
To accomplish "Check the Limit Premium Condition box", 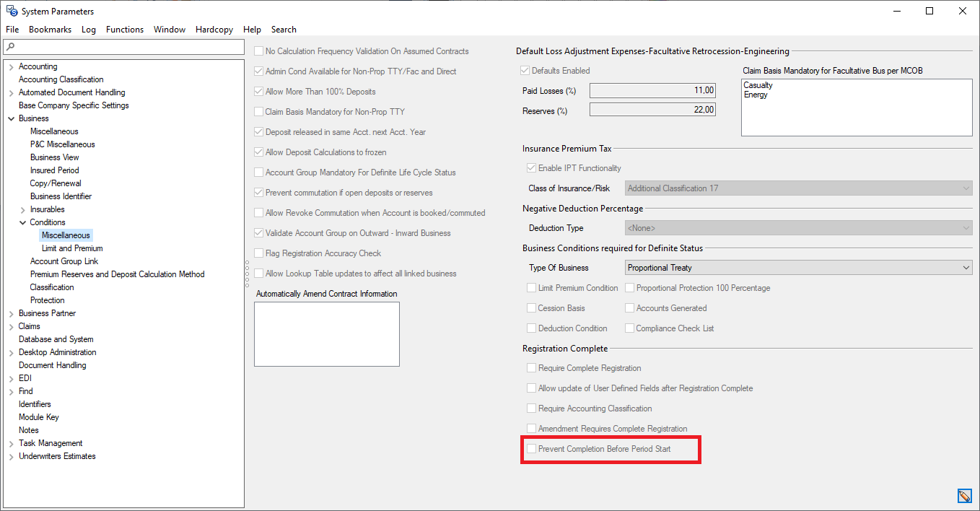I will pos(532,288).
